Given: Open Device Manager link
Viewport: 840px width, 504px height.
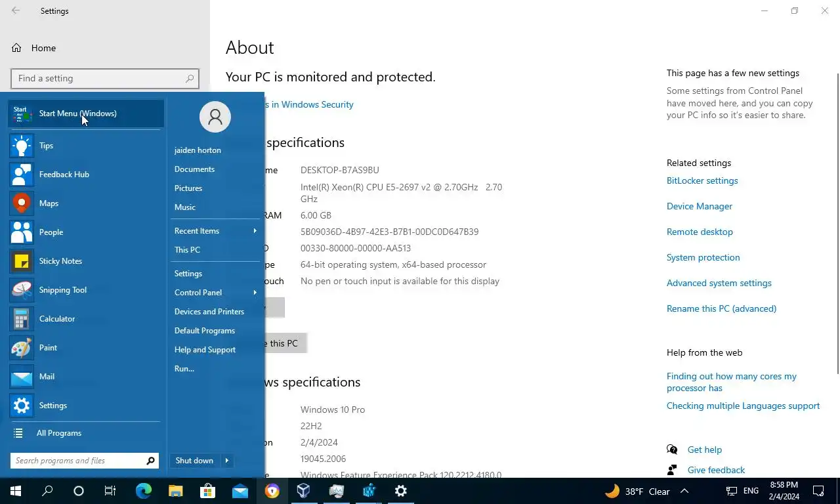Looking at the screenshot, I should click(700, 206).
